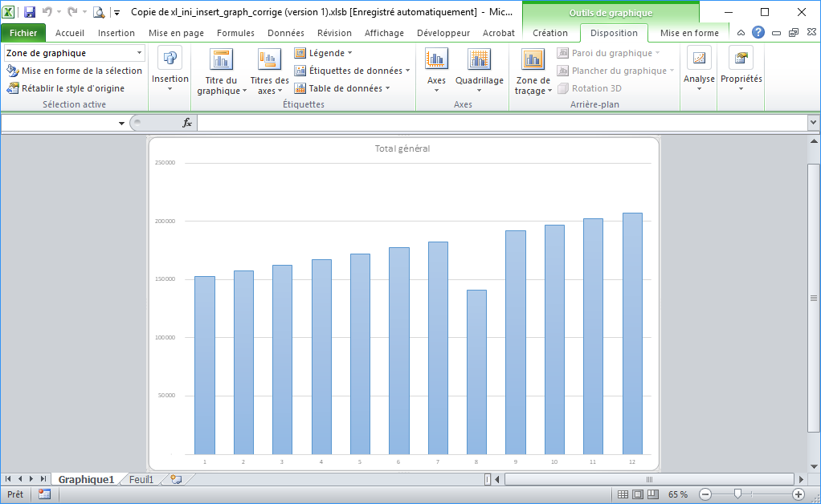
Task: Open the Analyse ribbon icon
Action: pyautogui.click(x=699, y=59)
